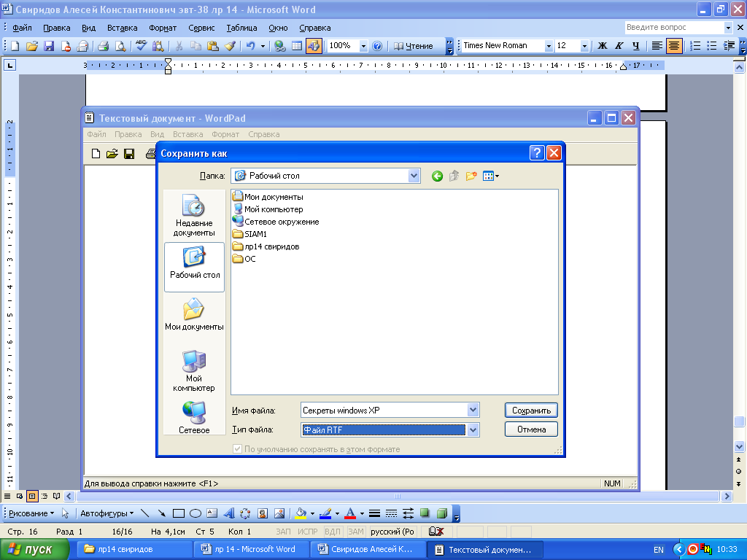Open Word Справка menu
Screen dimensions: 747x560
(315, 28)
